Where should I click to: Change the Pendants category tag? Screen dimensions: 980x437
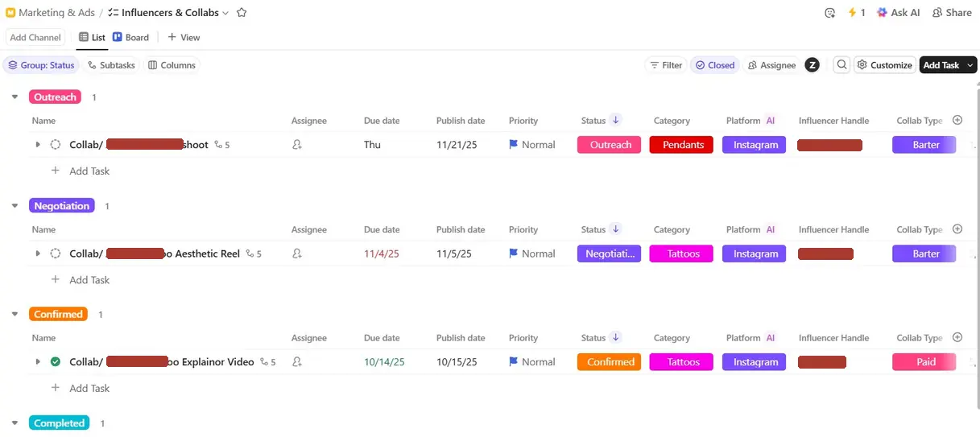[681, 145]
